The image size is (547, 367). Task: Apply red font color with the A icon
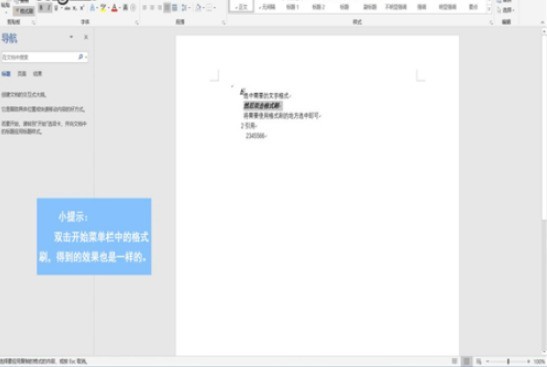[114, 8]
